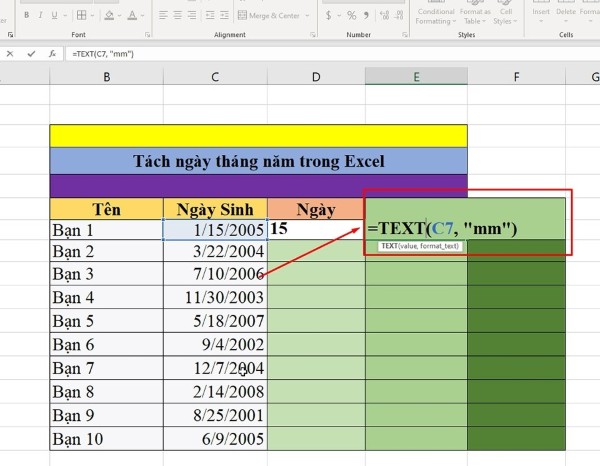600x466 pixels.
Task: Select the 'Ngày' header cell
Action: [316, 209]
